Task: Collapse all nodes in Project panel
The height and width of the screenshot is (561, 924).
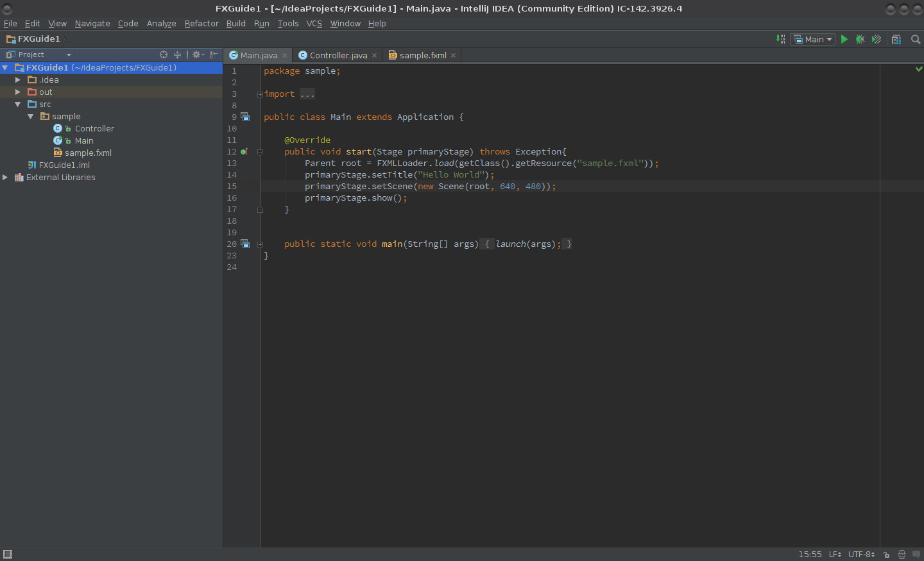Action: (178, 54)
